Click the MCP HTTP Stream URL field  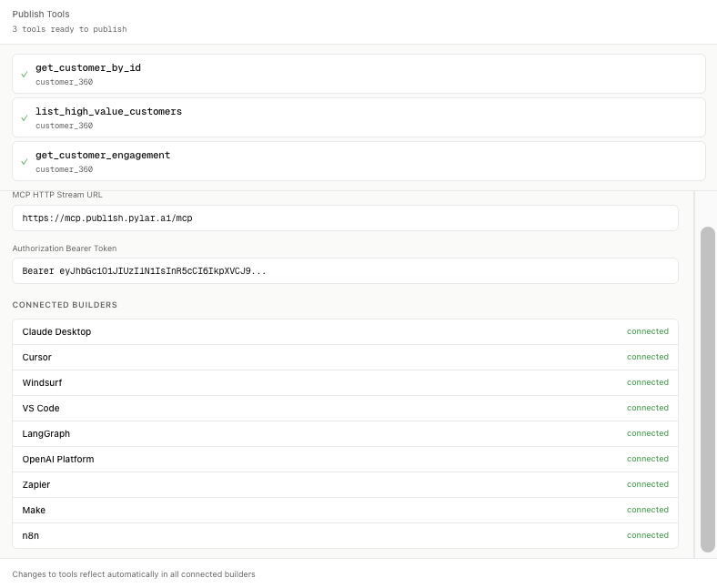point(345,218)
